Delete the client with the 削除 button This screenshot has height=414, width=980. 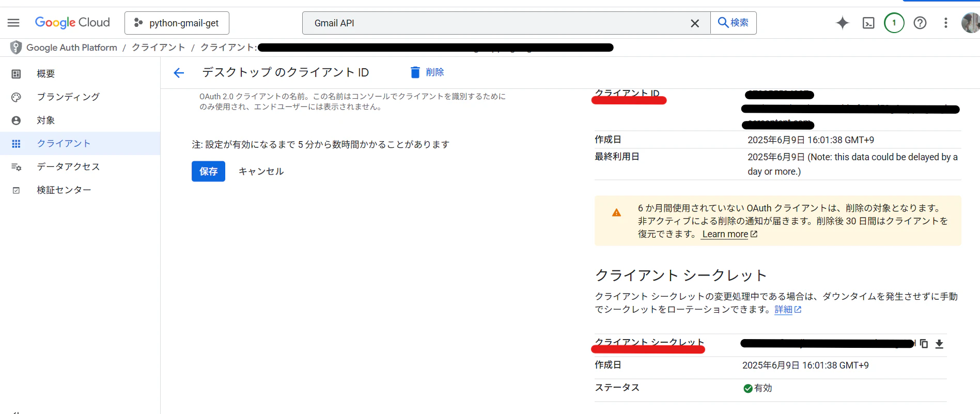pos(427,72)
